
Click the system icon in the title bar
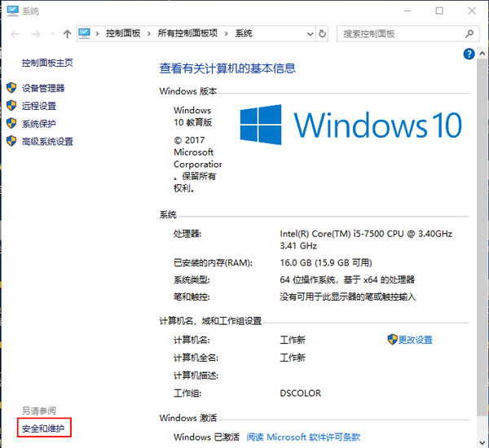coord(13,11)
